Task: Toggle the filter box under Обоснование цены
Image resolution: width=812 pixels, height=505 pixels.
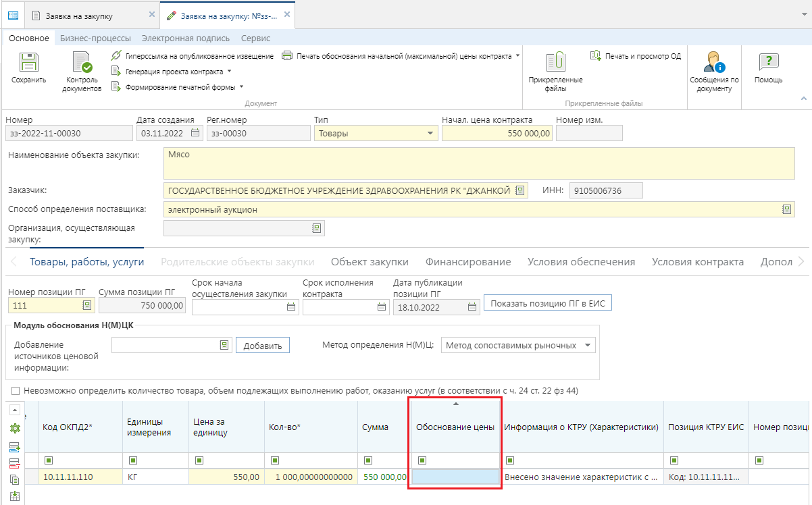Action: coord(422,460)
